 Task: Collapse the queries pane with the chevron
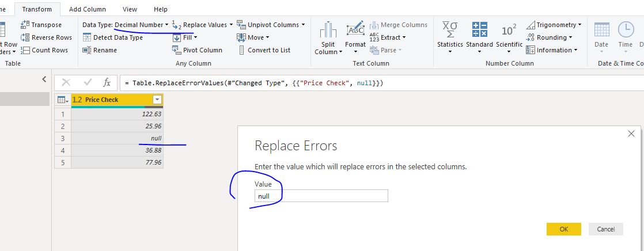(x=44, y=79)
